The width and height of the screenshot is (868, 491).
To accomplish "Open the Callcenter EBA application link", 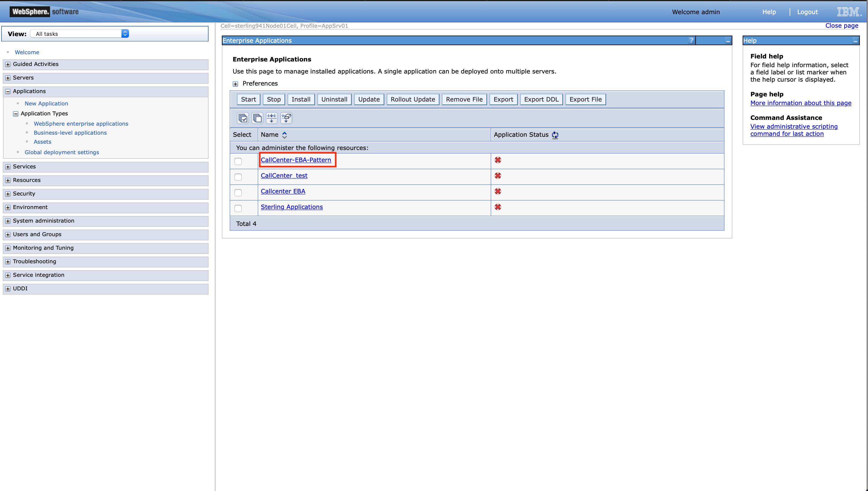I will click(283, 191).
